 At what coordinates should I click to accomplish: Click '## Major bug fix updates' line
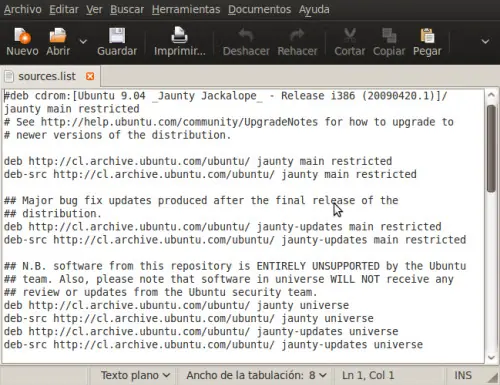tap(201, 201)
